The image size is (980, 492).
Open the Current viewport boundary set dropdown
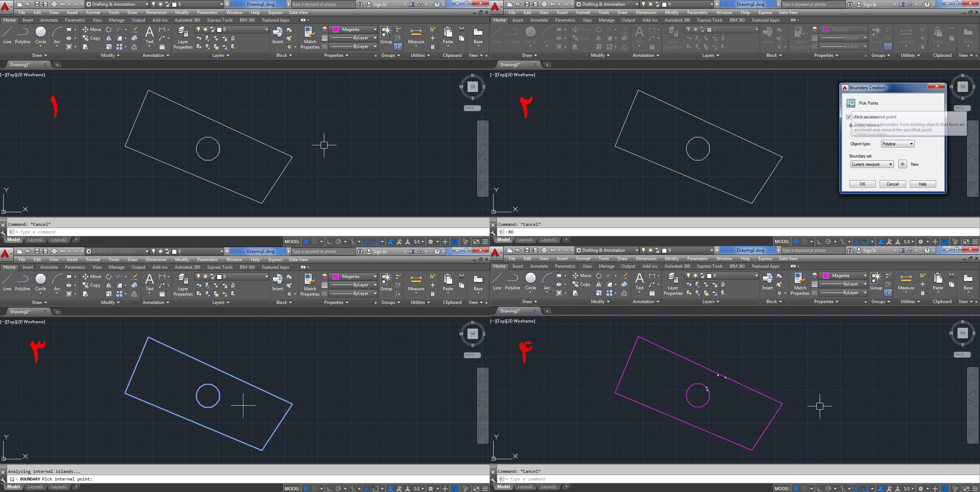pyautogui.click(x=872, y=164)
